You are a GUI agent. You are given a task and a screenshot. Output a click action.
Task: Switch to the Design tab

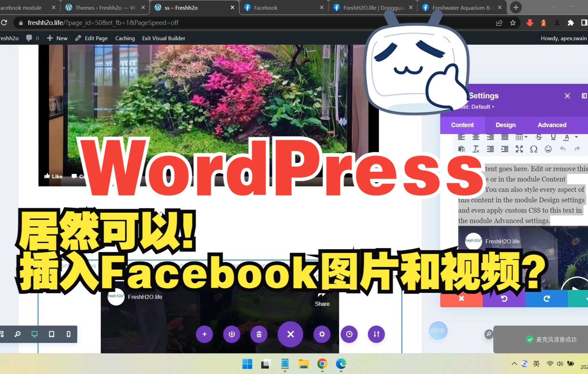click(x=506, y=125)
